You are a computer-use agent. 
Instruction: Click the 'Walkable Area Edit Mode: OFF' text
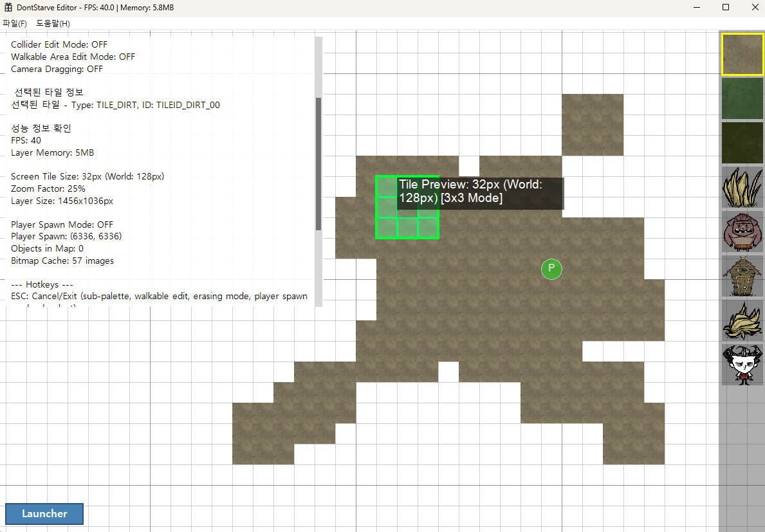click(x=73, y=57)
